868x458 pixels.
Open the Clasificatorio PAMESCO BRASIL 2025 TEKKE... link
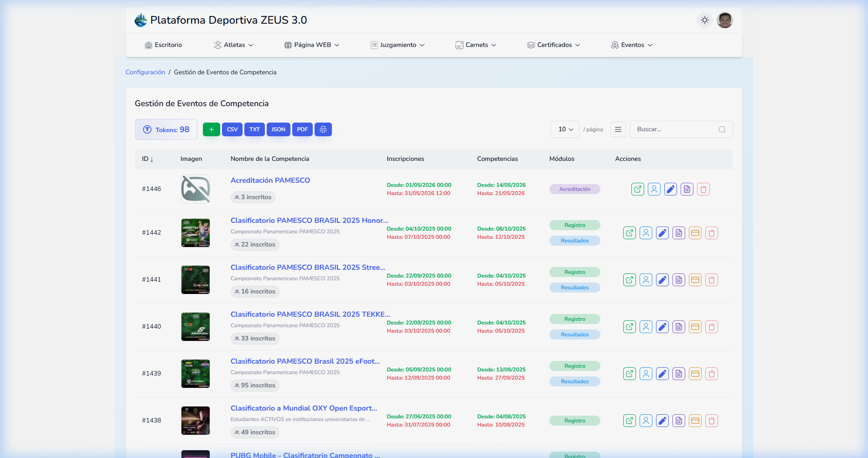[x=310, y=314]
